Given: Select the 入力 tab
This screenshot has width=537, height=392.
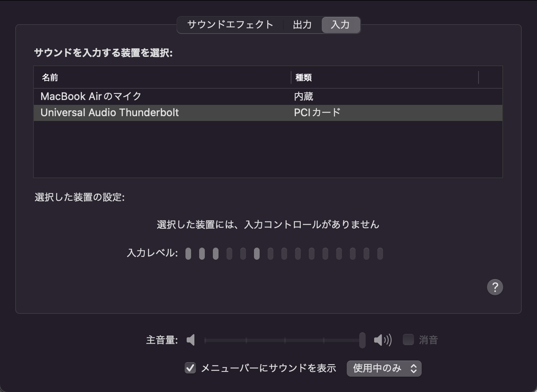Looking at the screenshot, I should (340, 25).
